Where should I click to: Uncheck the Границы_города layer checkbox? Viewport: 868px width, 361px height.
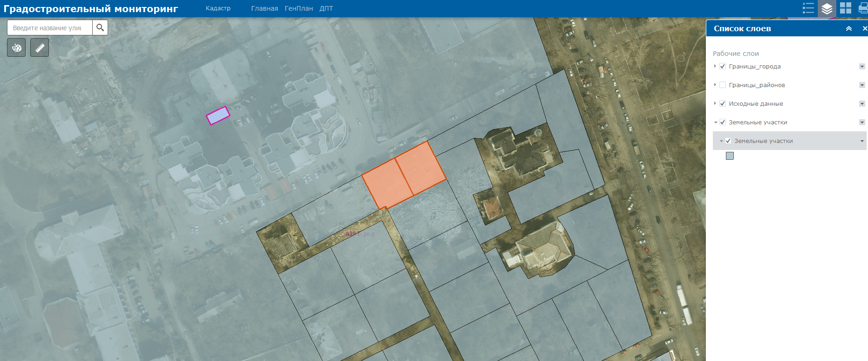coord(723,66)
